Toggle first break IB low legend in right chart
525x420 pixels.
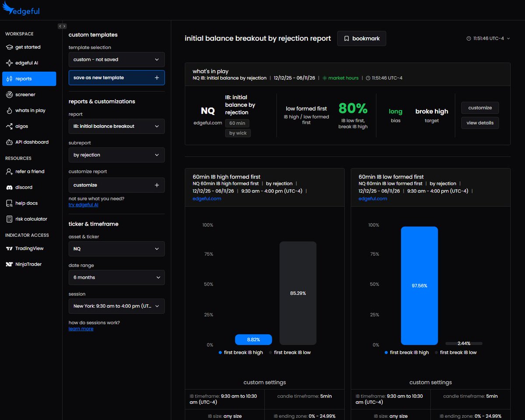click(456, 353)
